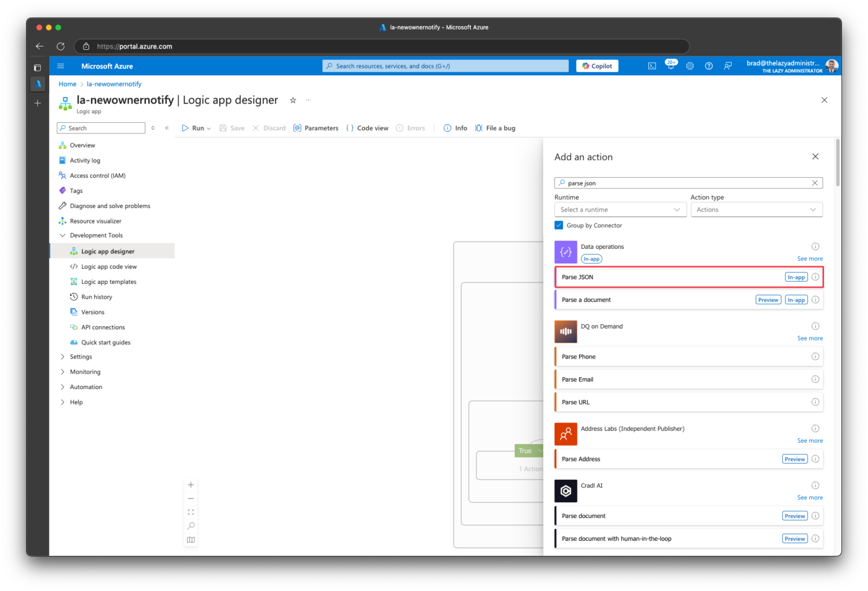This screenshot has width=868, height=591.
Task: Open the feedback icon in top bar
Action: (728, 66)
